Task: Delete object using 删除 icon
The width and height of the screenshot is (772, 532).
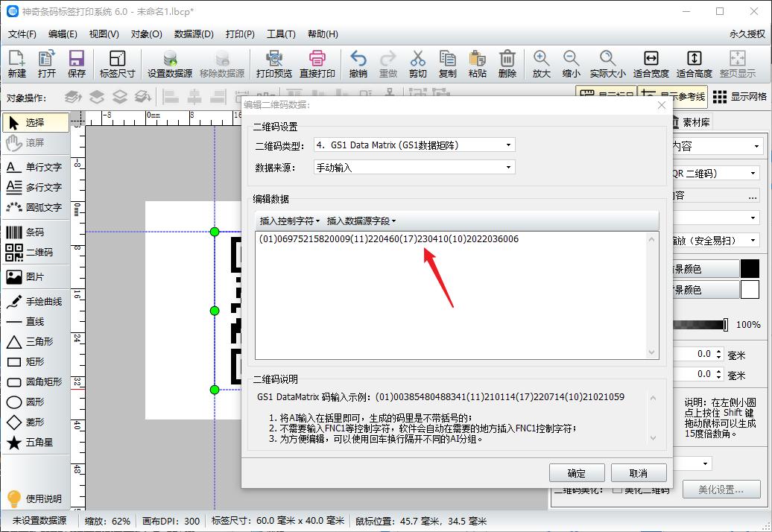Action: tap(507, 64)
